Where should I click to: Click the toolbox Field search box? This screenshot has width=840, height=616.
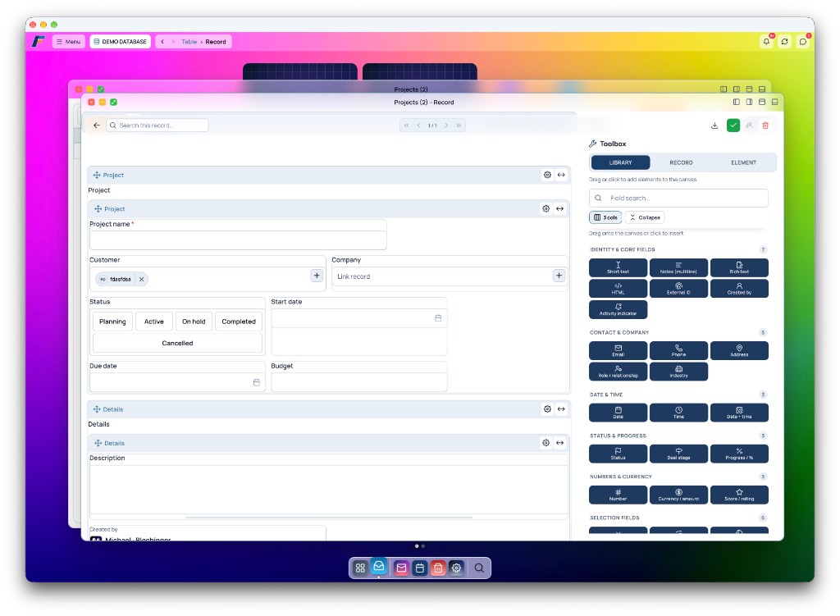(678, 198)
